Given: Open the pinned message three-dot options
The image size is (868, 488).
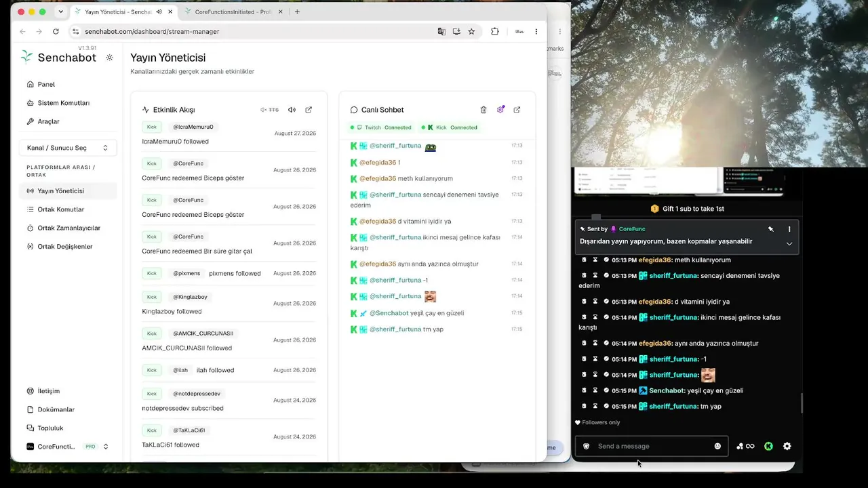Looking at the screenshot, I should tap(789, 229).
